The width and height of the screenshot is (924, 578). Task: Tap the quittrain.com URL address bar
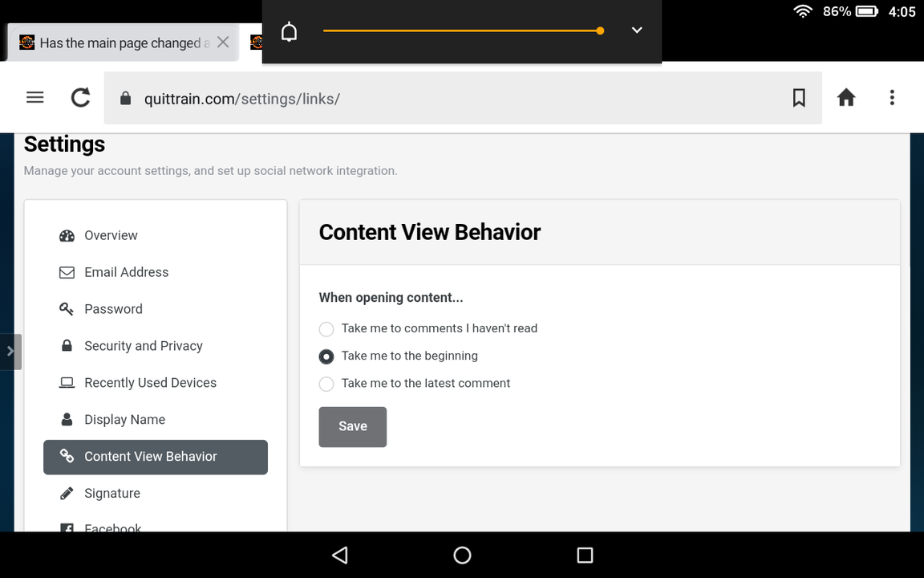pos(449,99)
